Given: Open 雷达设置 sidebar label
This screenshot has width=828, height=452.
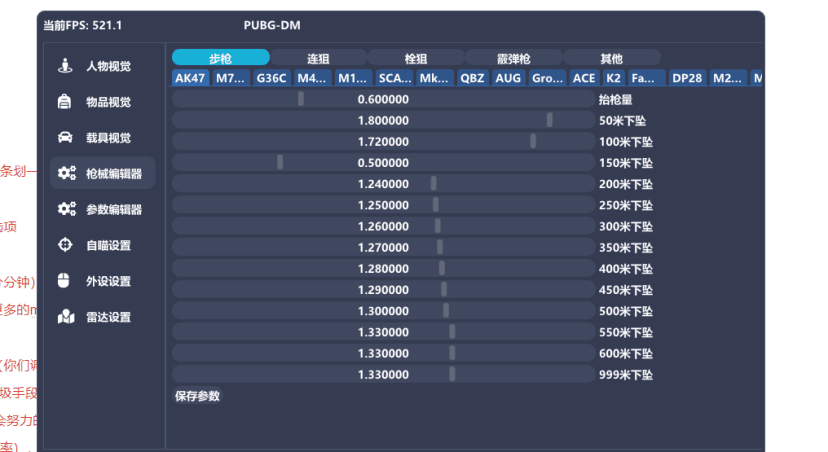Looking at the screenshot, I should (x=108, y=317).
